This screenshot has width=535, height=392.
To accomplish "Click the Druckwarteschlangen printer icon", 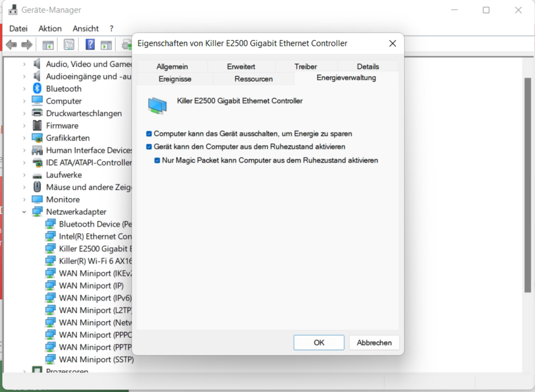I will pos(37,113).
